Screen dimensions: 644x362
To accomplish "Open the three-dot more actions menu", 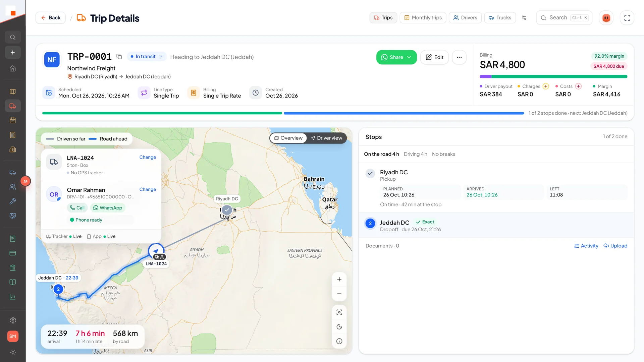I will [x=459, y=57].
